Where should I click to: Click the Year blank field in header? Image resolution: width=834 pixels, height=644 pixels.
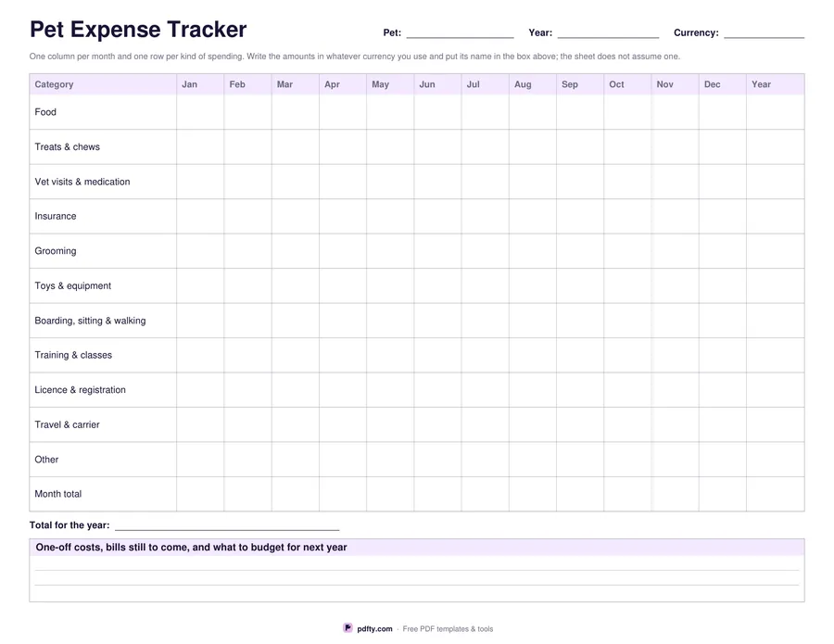pyautogui.click(x=608, y=32)
